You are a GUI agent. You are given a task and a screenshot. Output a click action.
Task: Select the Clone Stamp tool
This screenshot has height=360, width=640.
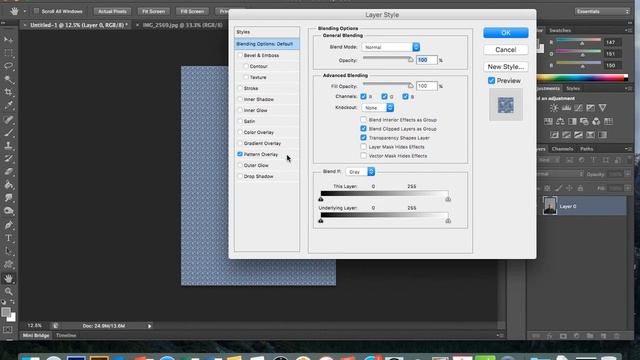[8, 145]
